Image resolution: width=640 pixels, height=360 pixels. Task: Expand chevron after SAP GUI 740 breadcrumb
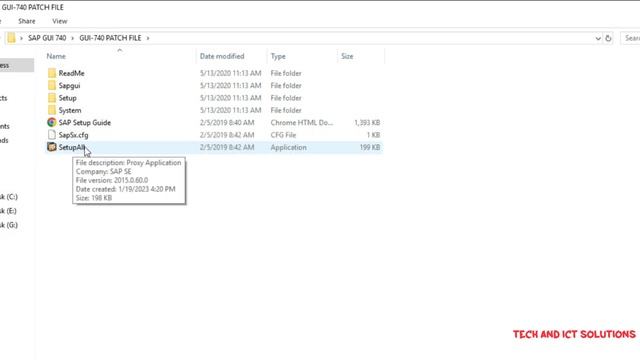point(72,38)
